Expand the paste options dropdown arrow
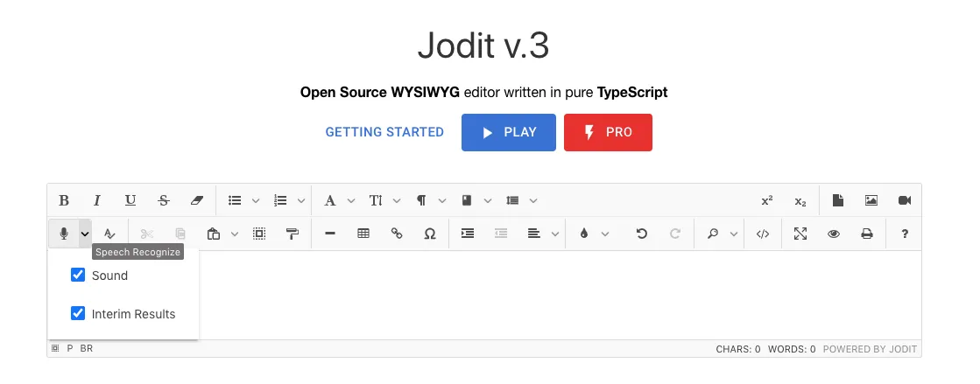The height and width of the screenshot is (384, 980). [x=235, y=234]
